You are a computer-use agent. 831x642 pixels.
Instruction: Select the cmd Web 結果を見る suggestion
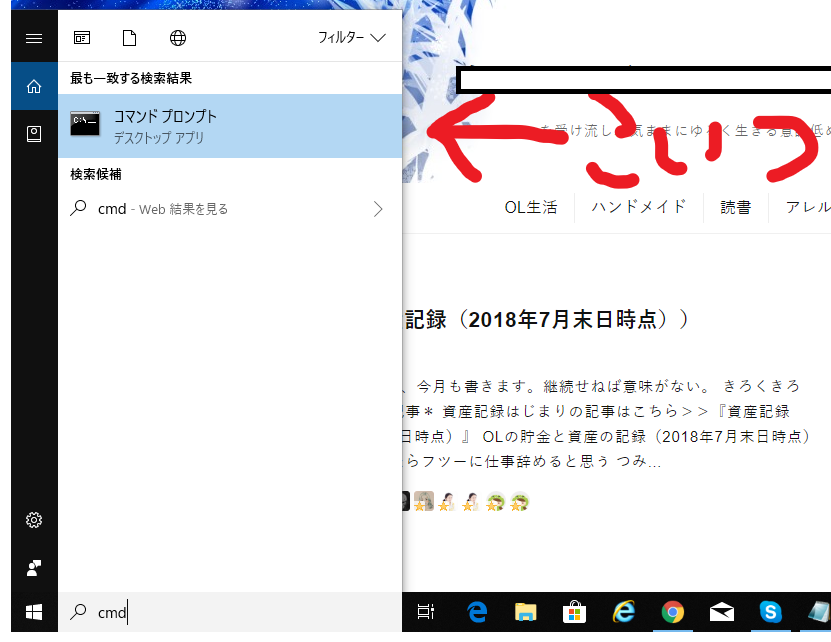pyautogui.click(x=230, y=209)
